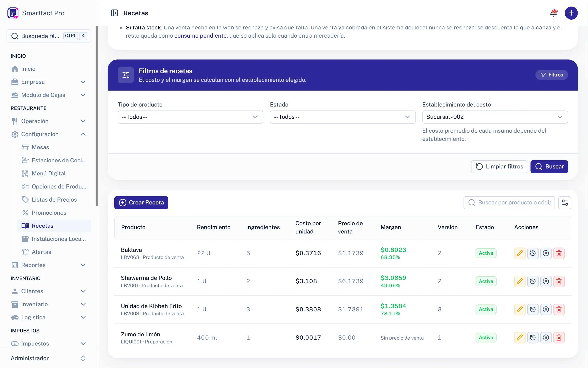The width and height of the screenshot is (588, 368).
Task: Open Administrador account switcher
Action: [x=49, y=358]
